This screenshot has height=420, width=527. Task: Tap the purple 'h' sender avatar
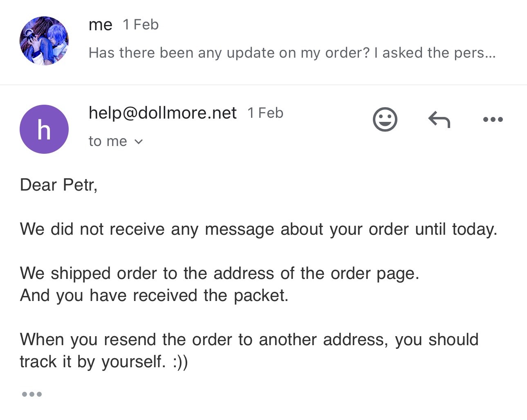[44, 129]
